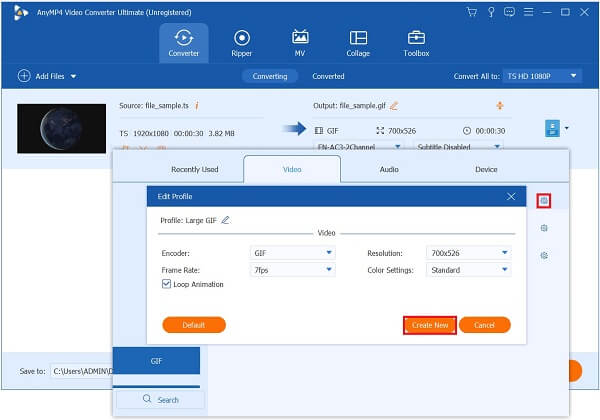The width and height of the screenshot is (600, 420).
Task: Click the Cancel button
Action: click(x=484, y=325)
